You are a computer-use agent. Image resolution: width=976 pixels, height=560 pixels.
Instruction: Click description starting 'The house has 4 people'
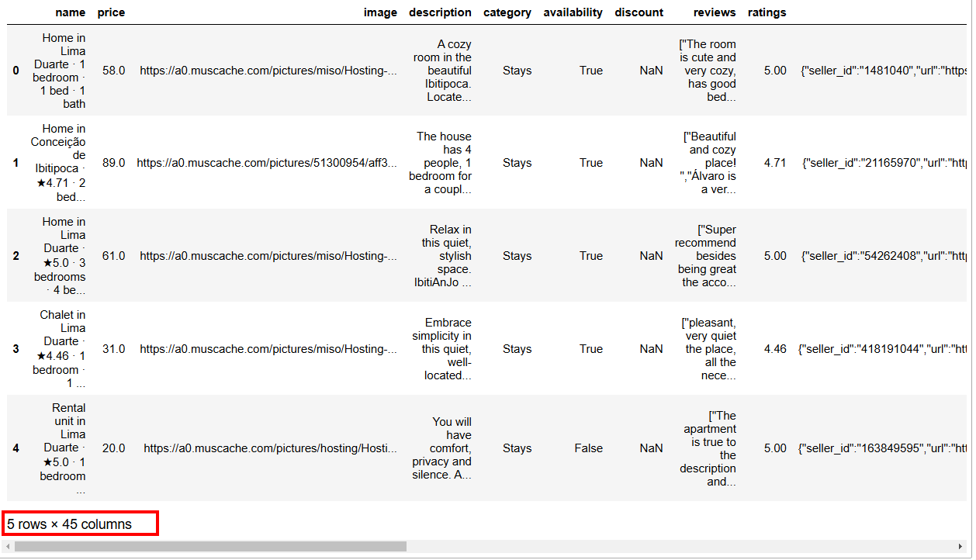[441, 163]
